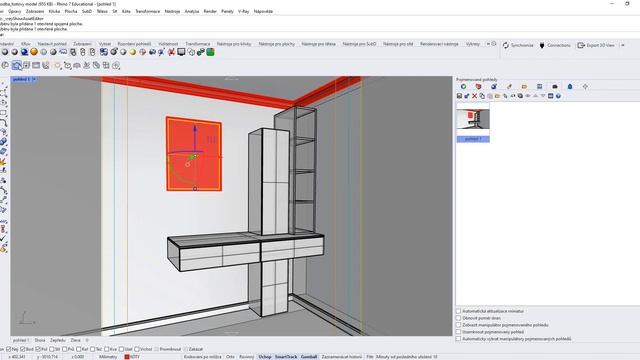Image resolution: width=640 pixels, height=360 pixels.
Task: Click the Synchronize icon
Action: 506,45
